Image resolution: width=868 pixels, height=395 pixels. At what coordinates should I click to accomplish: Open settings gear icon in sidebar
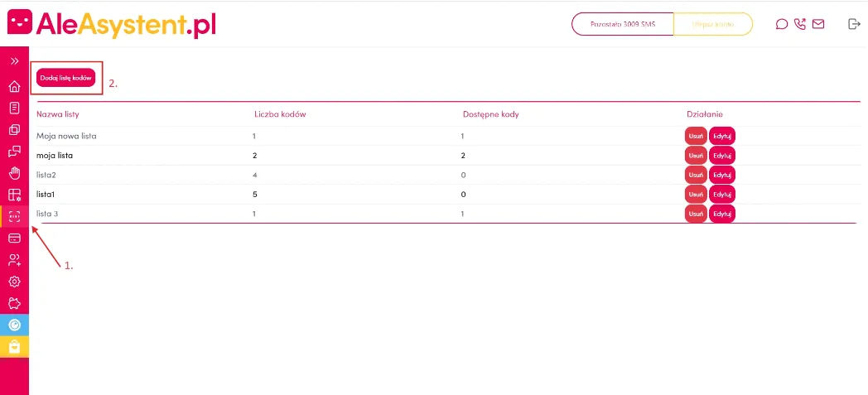(14, 282)
